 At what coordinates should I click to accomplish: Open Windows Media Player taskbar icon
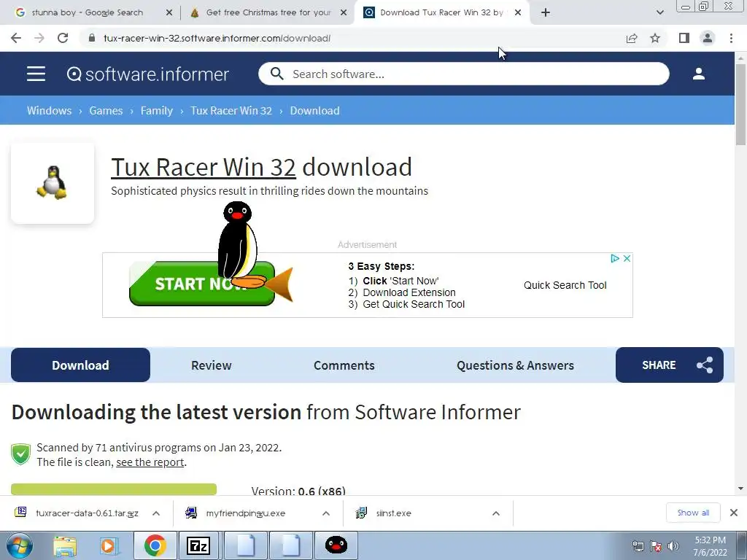(108, 545)
